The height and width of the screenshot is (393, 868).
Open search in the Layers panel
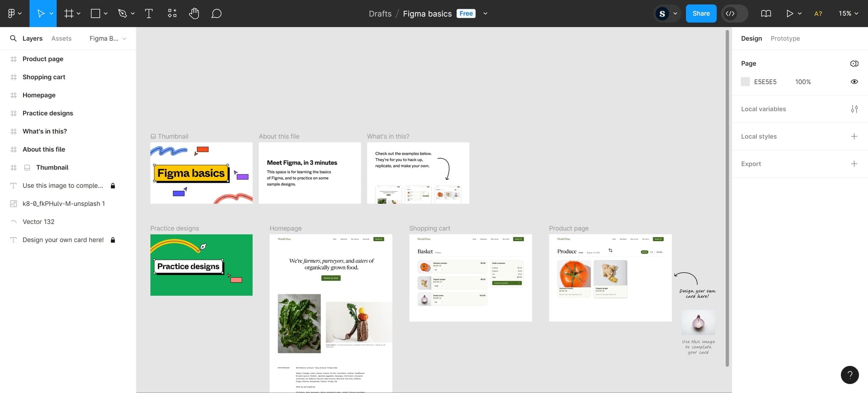[13, 38]
